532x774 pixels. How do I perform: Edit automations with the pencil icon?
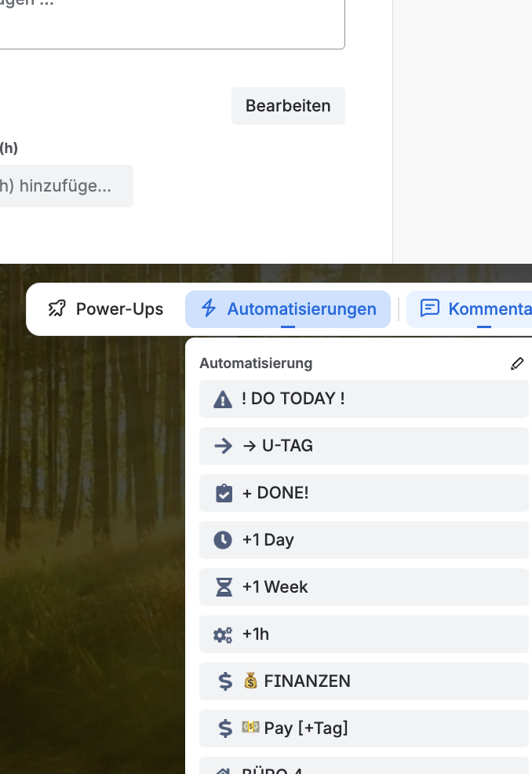(517, 363)
